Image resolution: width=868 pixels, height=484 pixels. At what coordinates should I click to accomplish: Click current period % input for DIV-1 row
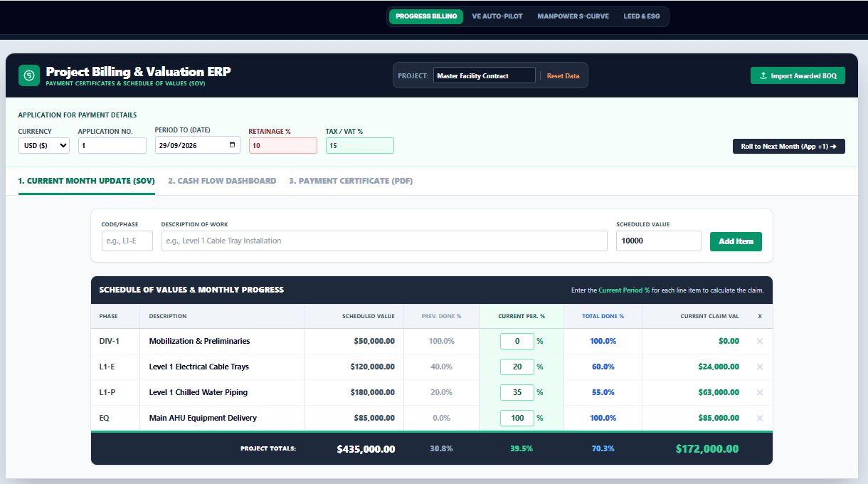point(517,341)
